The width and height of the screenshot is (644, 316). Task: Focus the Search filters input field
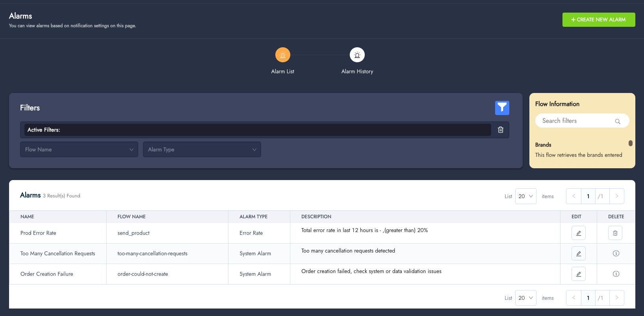pyautogui.click(x=575, y=121)
